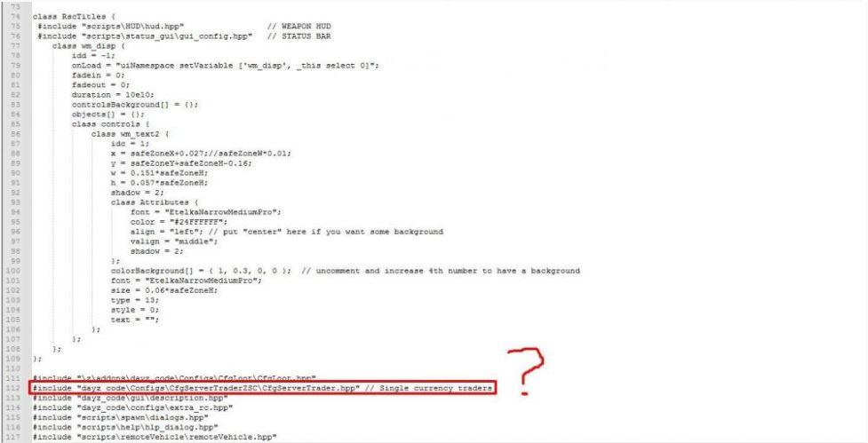Click the "// STATUS BAR" comment
Viewport: 868px width, 443px height.
[x=299, y=36]
